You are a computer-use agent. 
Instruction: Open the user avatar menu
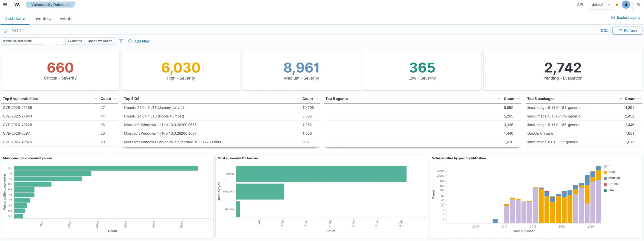(626, 5)
